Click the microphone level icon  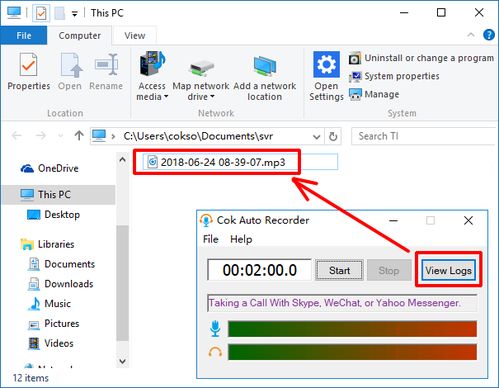[215, 328]
